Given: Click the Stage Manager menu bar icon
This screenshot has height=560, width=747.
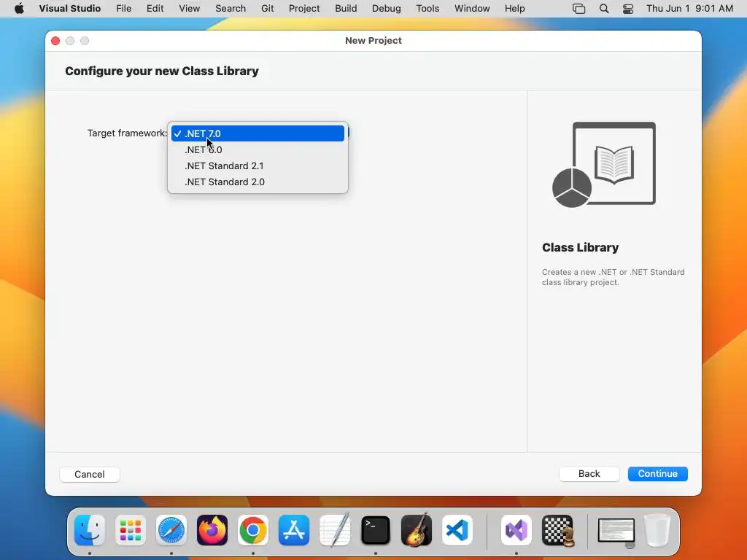Looking at the screenshot, I should 578,9.
